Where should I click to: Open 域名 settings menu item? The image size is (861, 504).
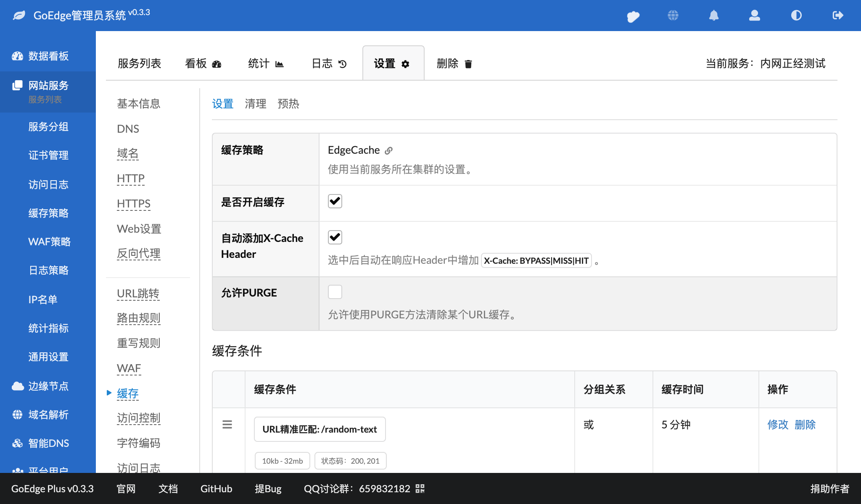128,154
